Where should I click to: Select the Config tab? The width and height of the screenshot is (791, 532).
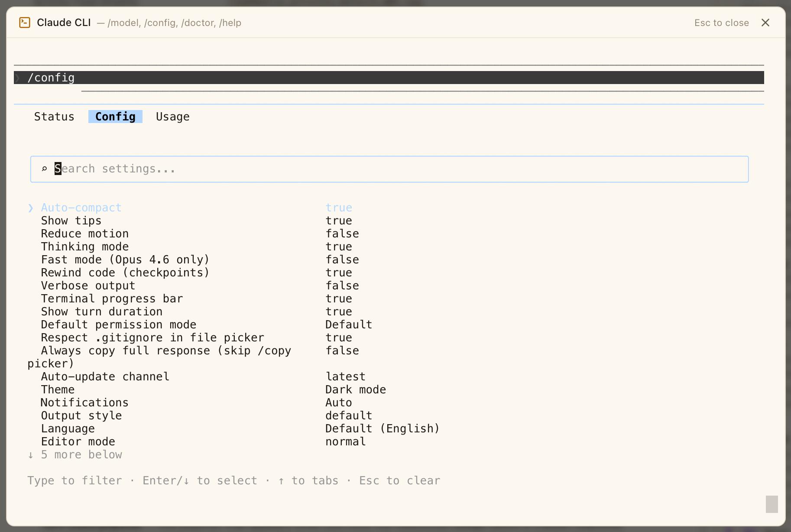(x=115, y=117)
